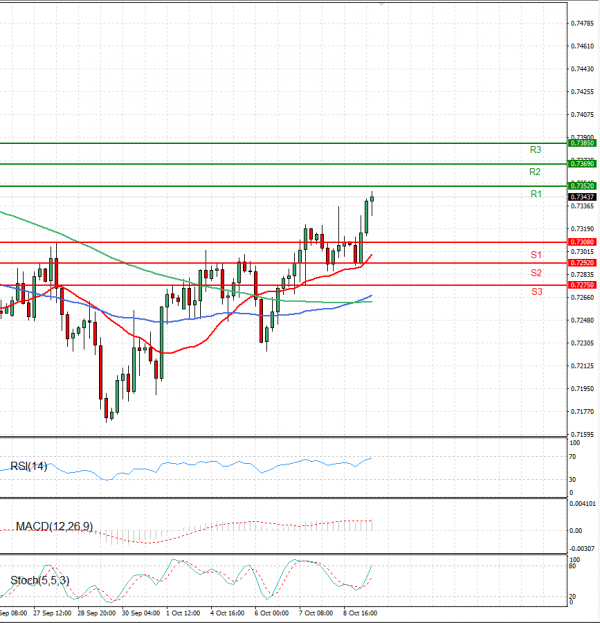Click the MACD scale value 0.004101
The image size is (600, 623).
(583, 504)
